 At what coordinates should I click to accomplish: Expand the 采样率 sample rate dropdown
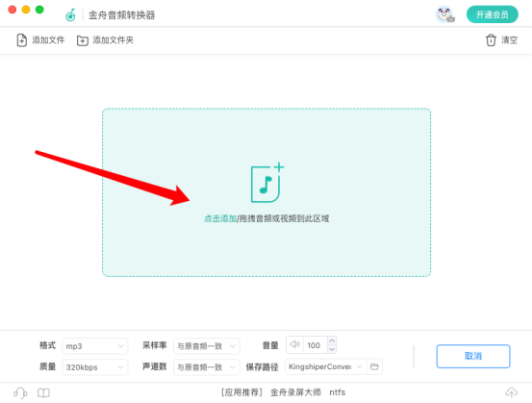tap(206, 346)
